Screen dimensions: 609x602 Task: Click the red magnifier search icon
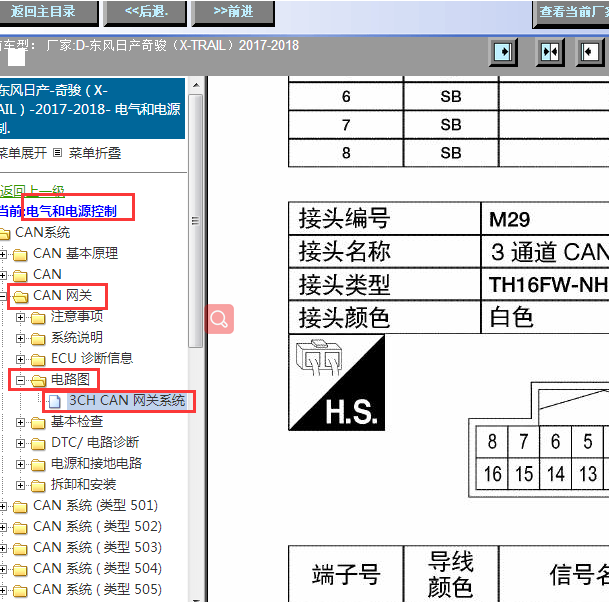[x=219, y=319]
